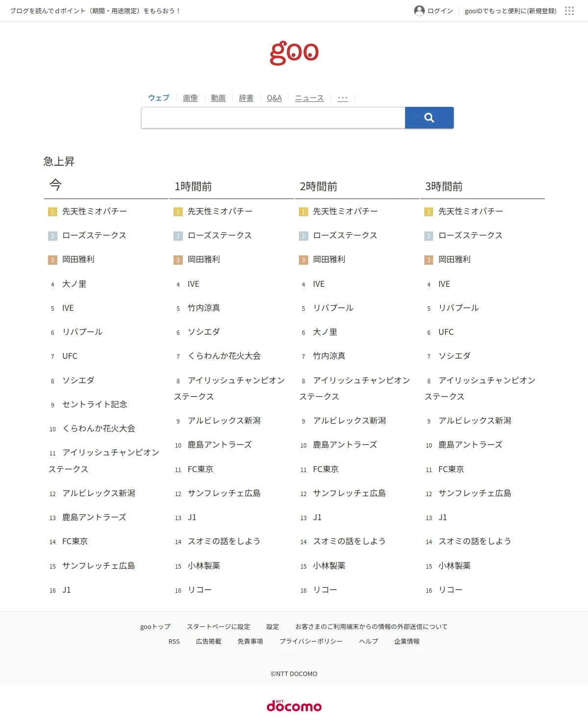Open 大ノ里 in the 今 column
Screen dimensions: 588x728
(x=74, y=284)
